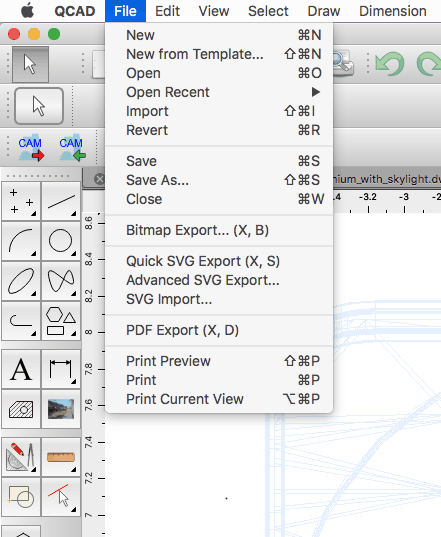Select the Dimension tool in the toolbox
441x537 pixels.
(61, 370)
